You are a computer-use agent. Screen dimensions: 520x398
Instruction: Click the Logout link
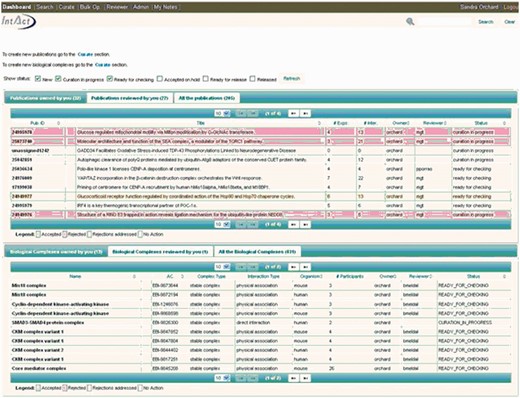(511, 7)
